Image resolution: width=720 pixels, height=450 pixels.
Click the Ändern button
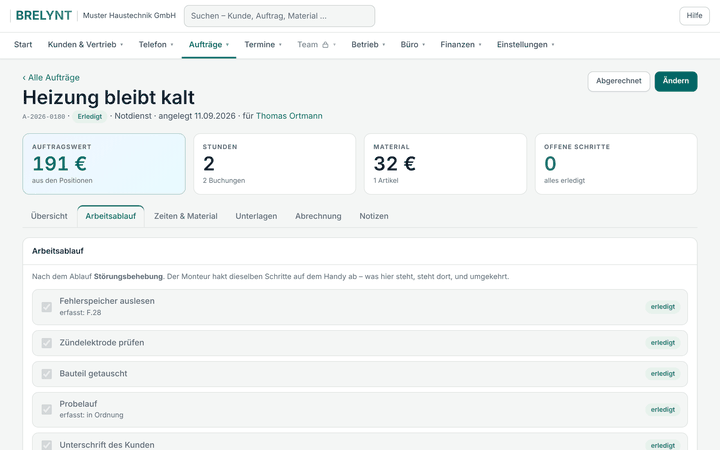click(675, 81)
